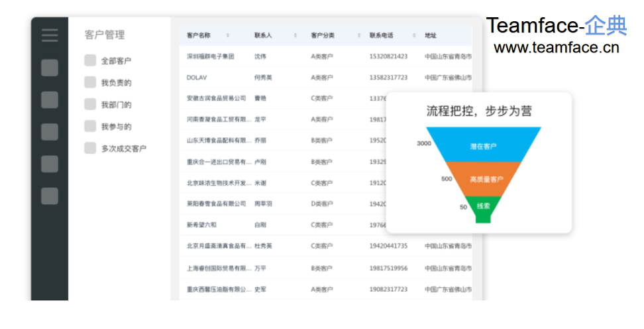Click orange 高质量客户 funnel segment

click(484, 179)
